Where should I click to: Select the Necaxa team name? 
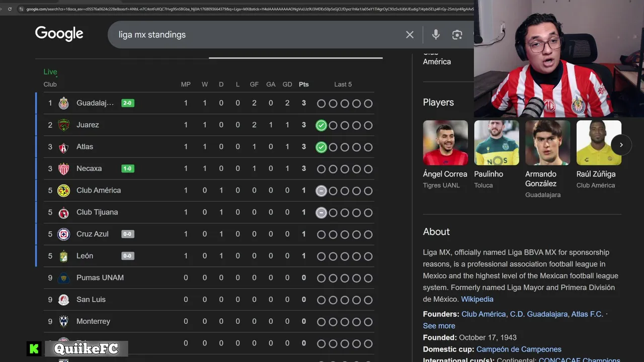pyautogui.click(x=89, y=168)
